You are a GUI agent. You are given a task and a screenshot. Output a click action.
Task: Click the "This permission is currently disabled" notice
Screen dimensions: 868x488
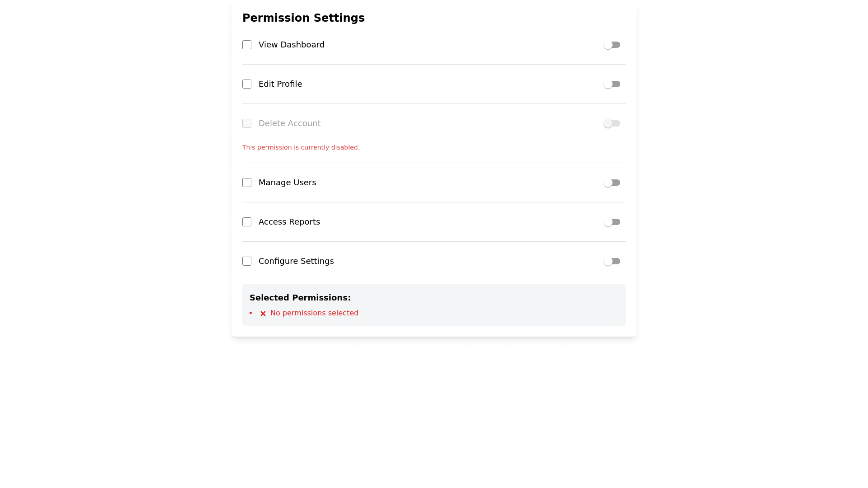pyautogui.click(x=301, y=147)
